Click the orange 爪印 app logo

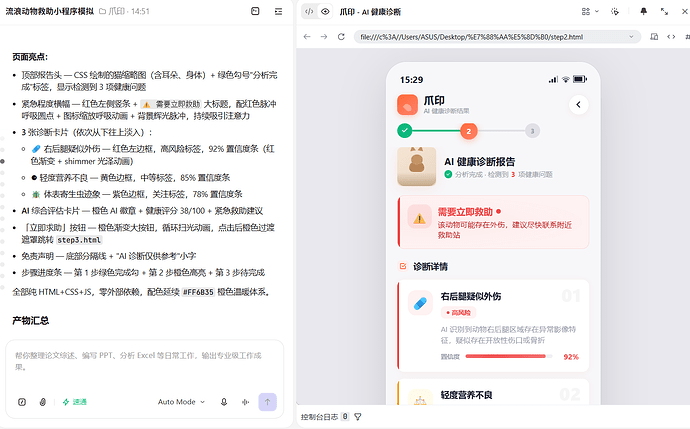click(407, 105)
